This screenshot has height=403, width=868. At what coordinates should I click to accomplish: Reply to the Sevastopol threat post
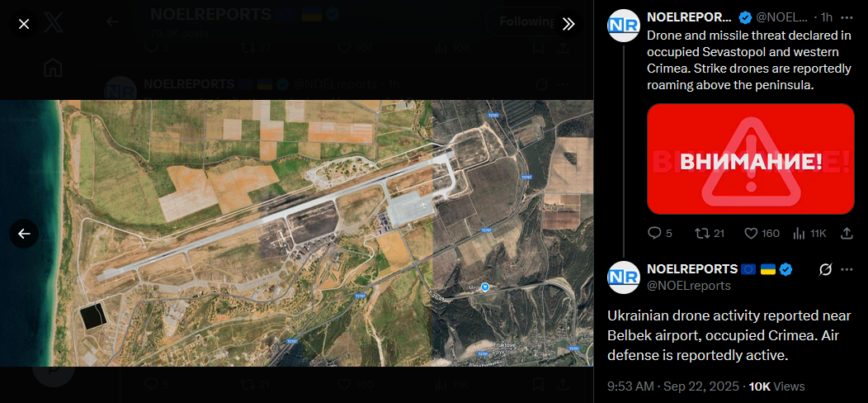point(660,234)
